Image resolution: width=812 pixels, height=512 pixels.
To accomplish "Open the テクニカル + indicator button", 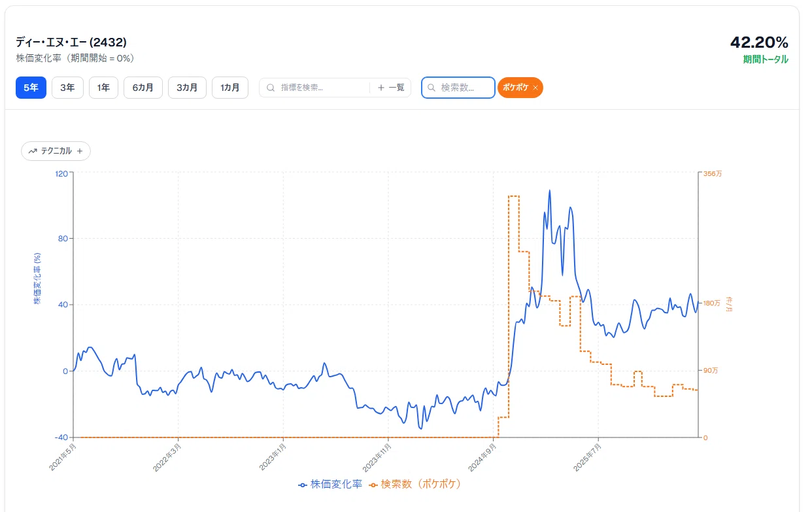I will point(56,151).
